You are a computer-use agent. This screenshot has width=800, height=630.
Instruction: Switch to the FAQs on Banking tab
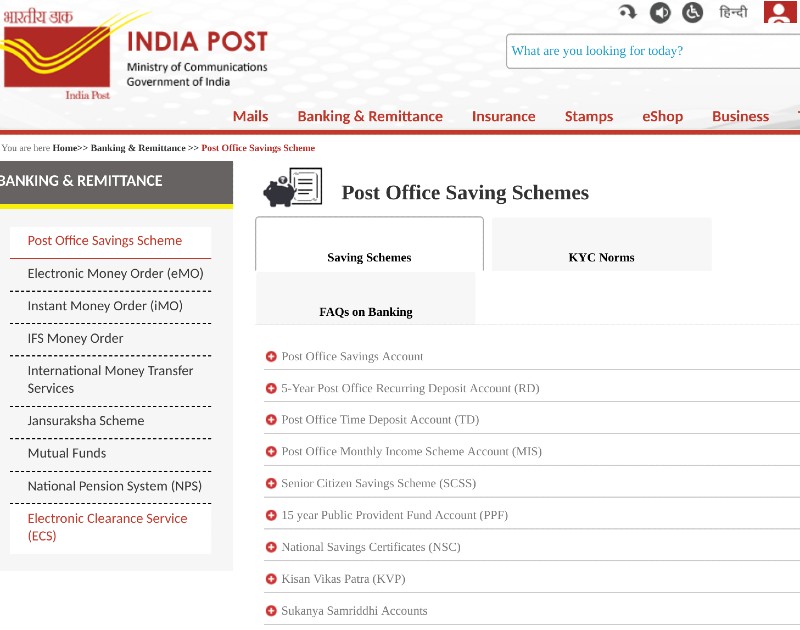pyautogui.click(x=366, y=298)
